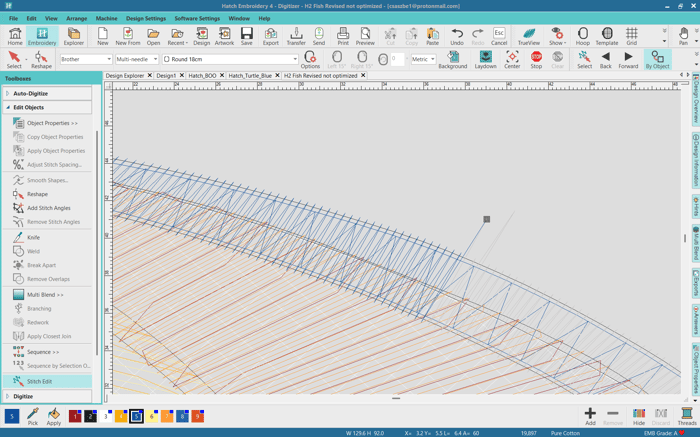Image resolution: width=700 pixels, height=437 pixels.
Task: Open the Design Information side panel
Action: [696, 161]
